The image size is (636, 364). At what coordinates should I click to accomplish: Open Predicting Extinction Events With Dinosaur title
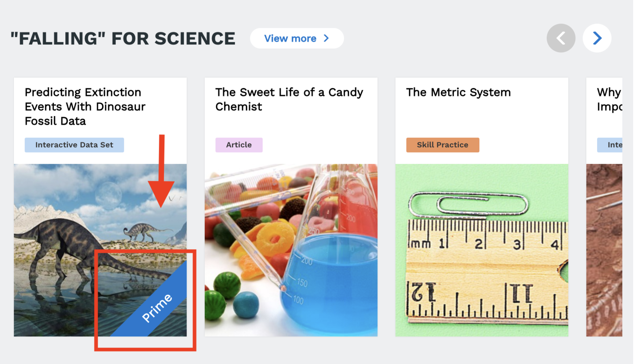point(85,107)
